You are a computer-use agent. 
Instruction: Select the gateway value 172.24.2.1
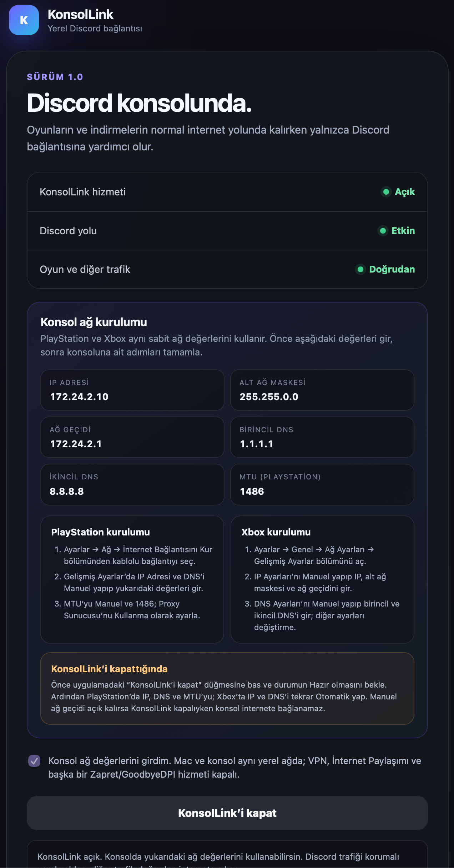(x=76, y=444)
